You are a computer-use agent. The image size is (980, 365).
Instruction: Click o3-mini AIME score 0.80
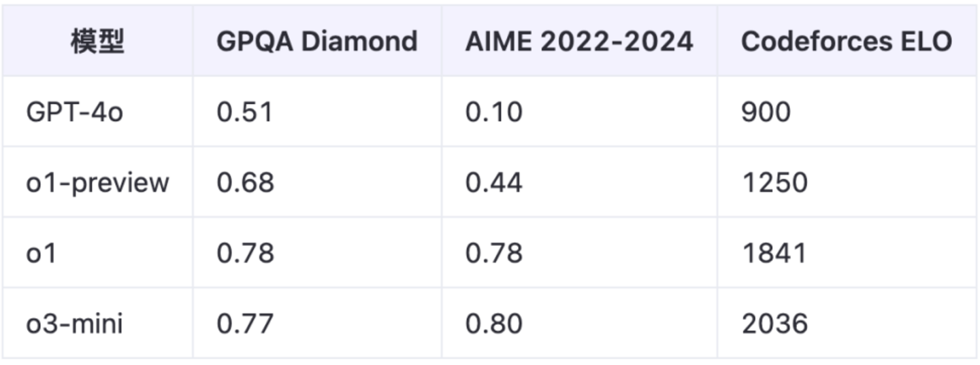[494, 324]
